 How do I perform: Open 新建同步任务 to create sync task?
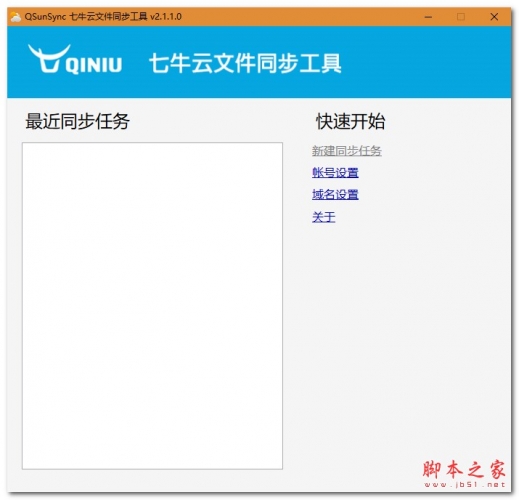(x=347, y=151)
